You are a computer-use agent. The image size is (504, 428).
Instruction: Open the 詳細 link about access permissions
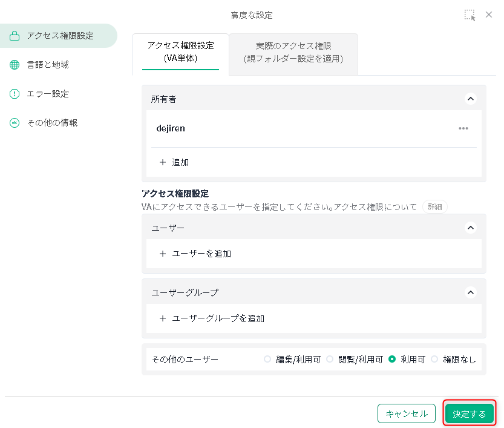click(x=435, y=207)
